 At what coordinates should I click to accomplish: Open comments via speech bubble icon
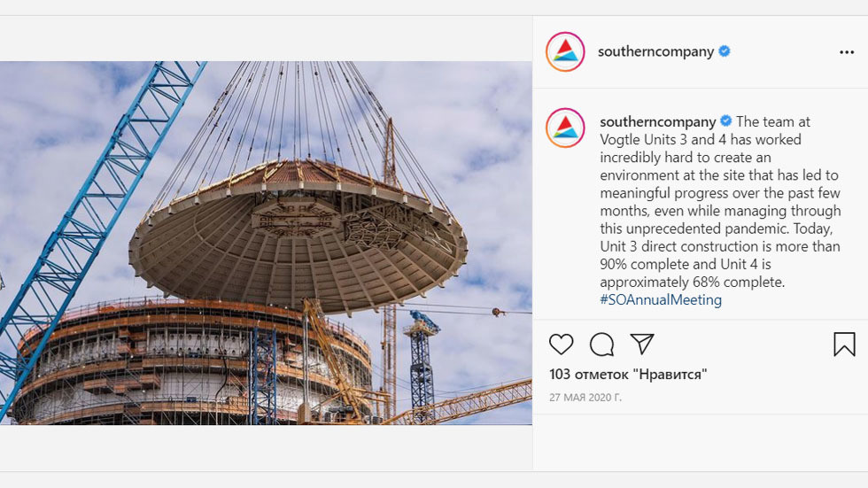(x=601, y=345)
